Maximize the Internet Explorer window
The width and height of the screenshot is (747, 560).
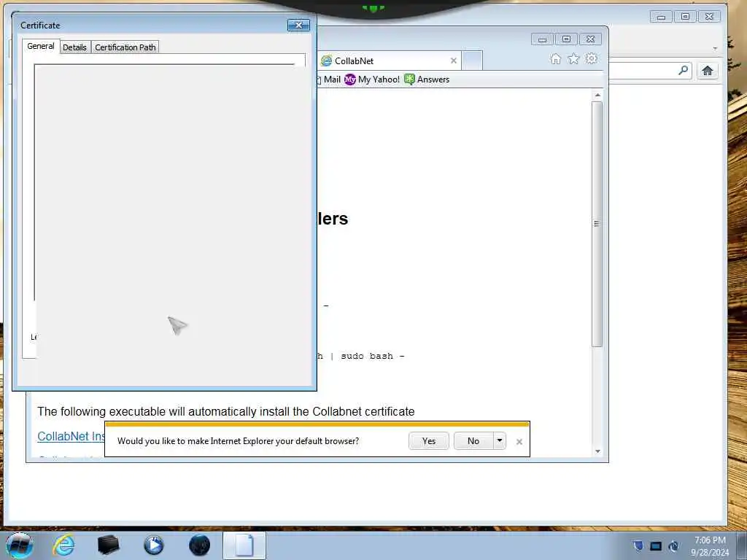coord(566,39)
